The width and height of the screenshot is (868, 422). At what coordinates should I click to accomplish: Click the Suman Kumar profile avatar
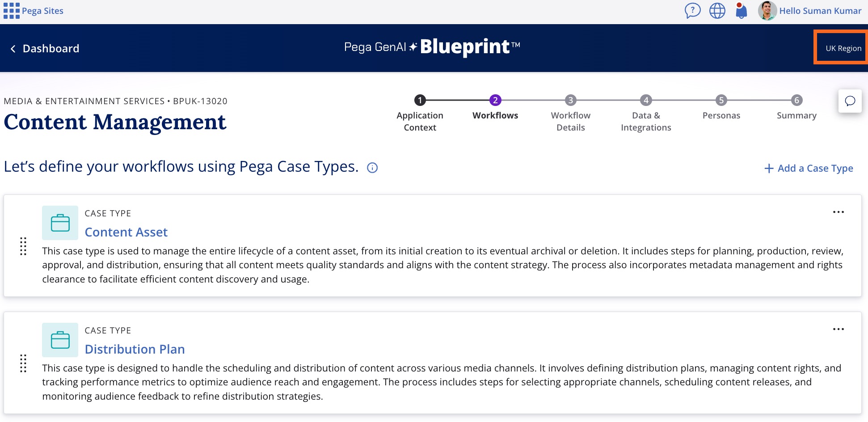pos(767,11)
